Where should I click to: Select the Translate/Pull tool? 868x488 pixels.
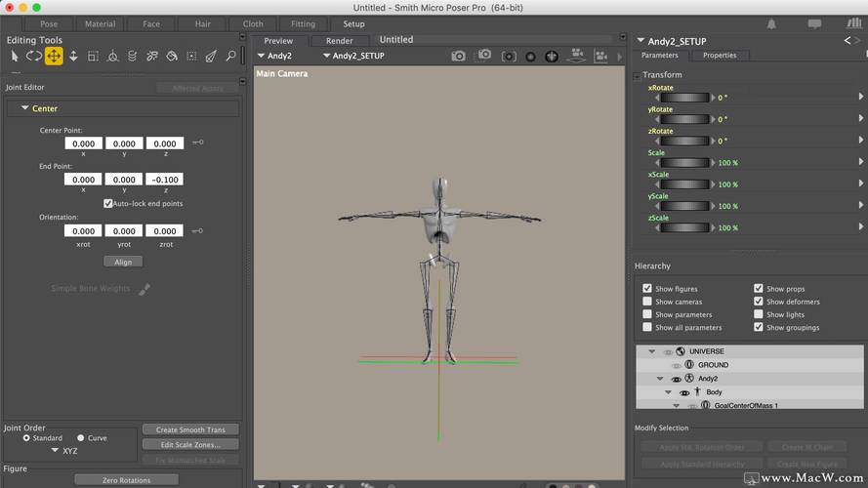click(54, 57)
